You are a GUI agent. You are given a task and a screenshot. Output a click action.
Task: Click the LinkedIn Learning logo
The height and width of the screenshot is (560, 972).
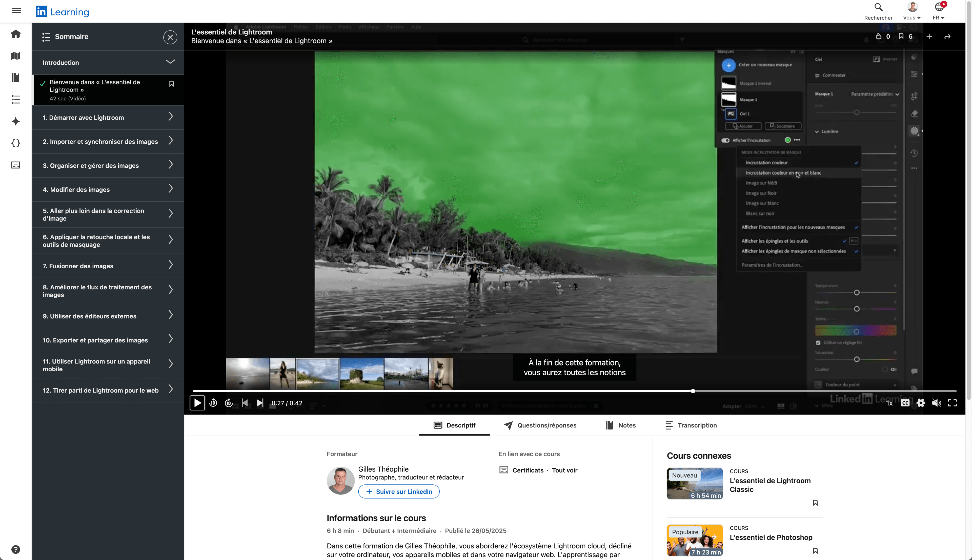pyautogui.click(x=62, y=12)
